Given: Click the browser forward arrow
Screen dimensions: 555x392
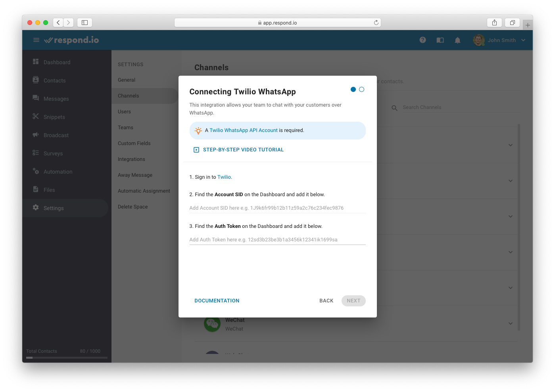Looking at the screenshot, I should (x=69, y=23).
